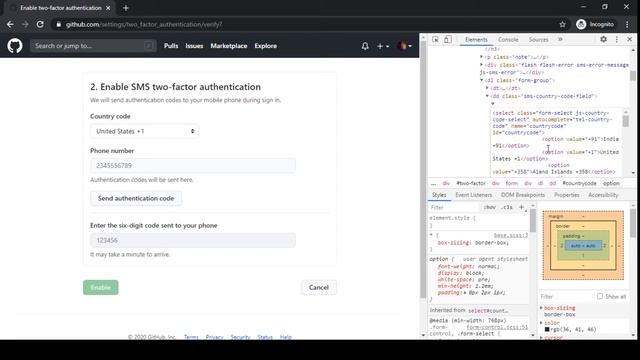Click the site lock icon

coord(59,24)
